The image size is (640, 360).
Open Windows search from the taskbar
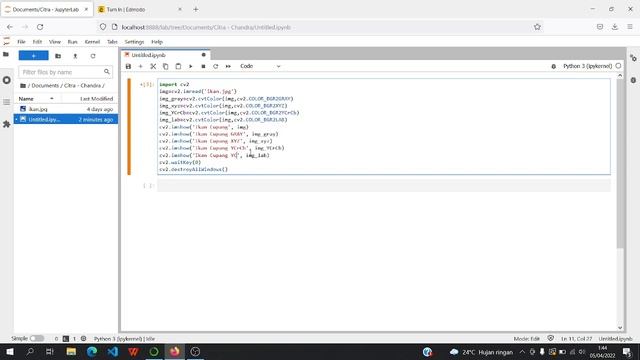[30, 352]
